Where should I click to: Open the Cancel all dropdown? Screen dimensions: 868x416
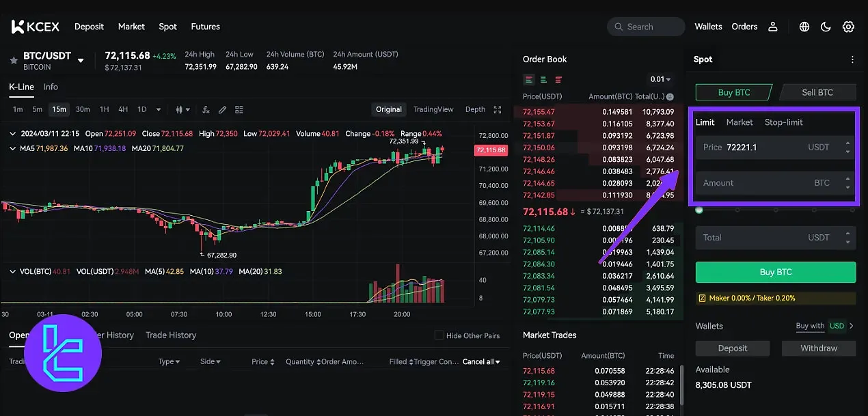coord(482,361)
